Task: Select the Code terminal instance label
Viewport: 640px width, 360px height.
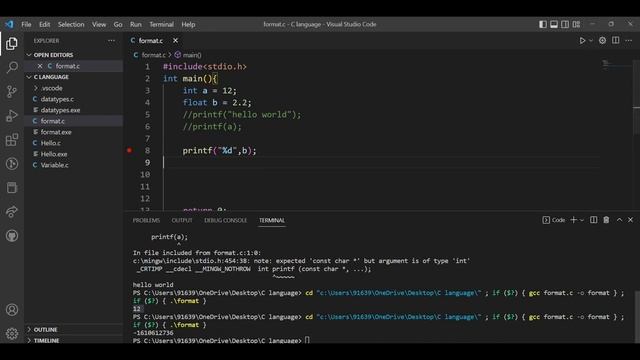Action: 553,220
